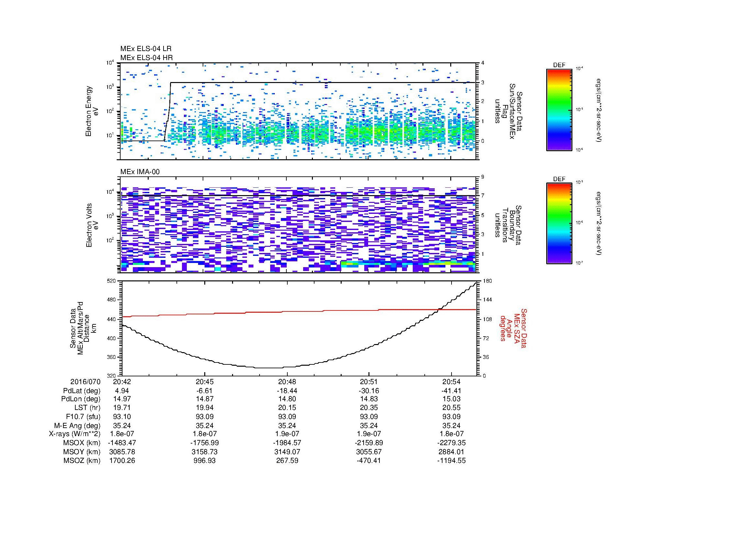Viewport: 756px width, 534px height.
Task: Click PdLon value 15.03
Action: point(452,399)
